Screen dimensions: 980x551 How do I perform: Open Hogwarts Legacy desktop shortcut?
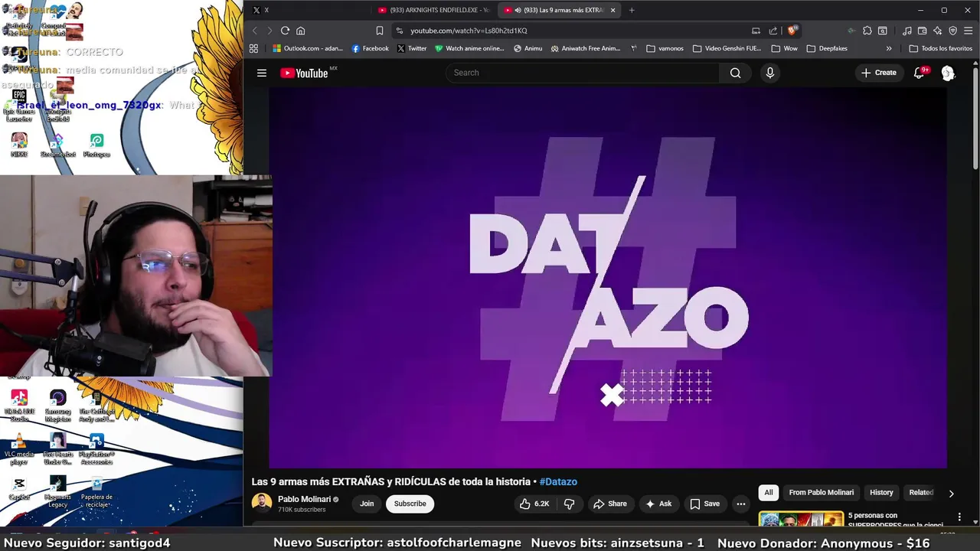(57, 491)
